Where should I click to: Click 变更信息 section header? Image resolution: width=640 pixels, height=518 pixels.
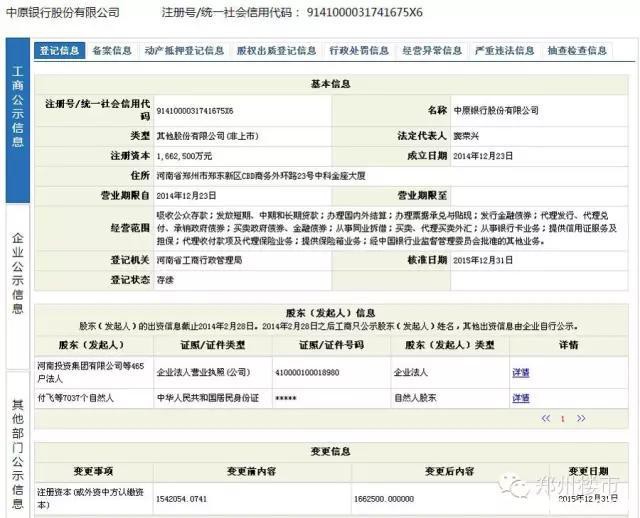(331, 451)
